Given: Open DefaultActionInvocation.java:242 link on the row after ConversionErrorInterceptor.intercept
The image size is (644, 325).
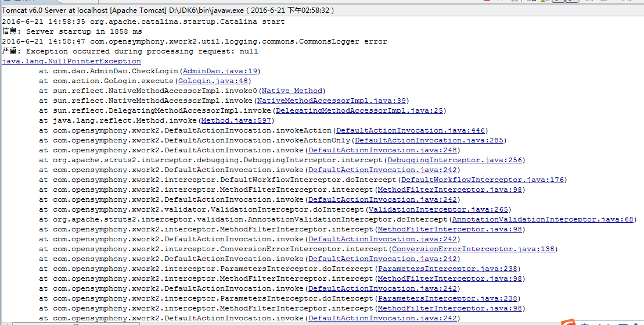Looking at the screenshot, I should pos(382,259).
